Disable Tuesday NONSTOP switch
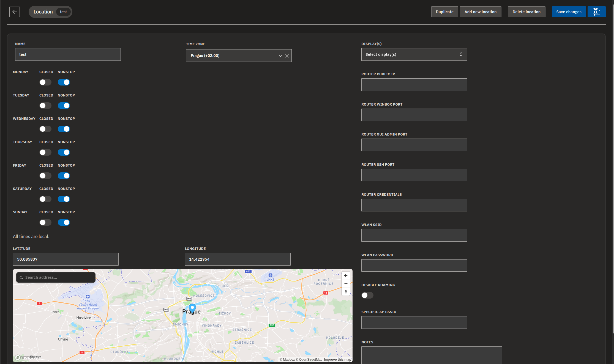The width and height of the screenshot is (614, 364). pyautogui.click(x=64, y=106)
